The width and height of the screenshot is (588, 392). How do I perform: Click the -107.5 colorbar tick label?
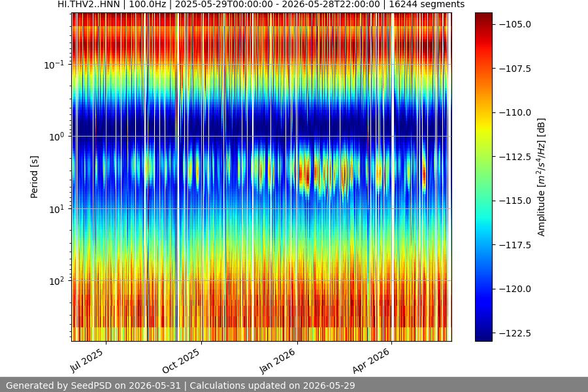[x=515, y=69]
